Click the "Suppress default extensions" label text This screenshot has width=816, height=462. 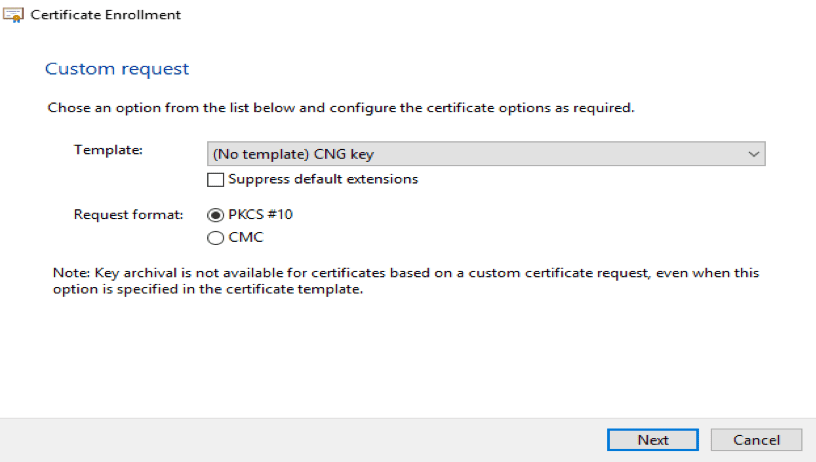pos(323,180)
